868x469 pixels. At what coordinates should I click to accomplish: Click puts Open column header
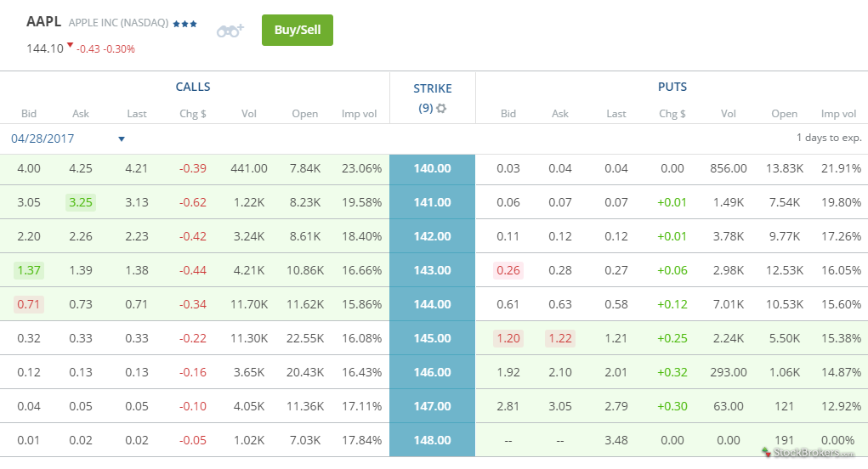click(785, 113)
